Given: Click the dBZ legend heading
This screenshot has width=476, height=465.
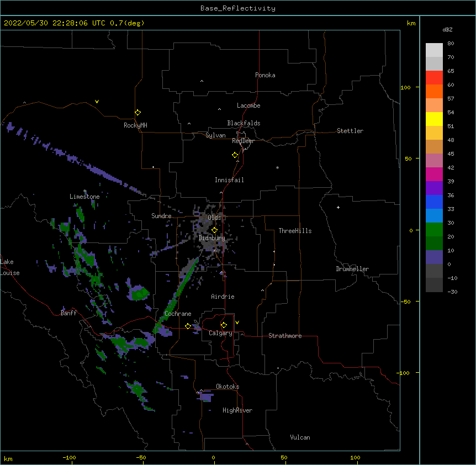Looking at the screenshot, I should tap(447, 29).
